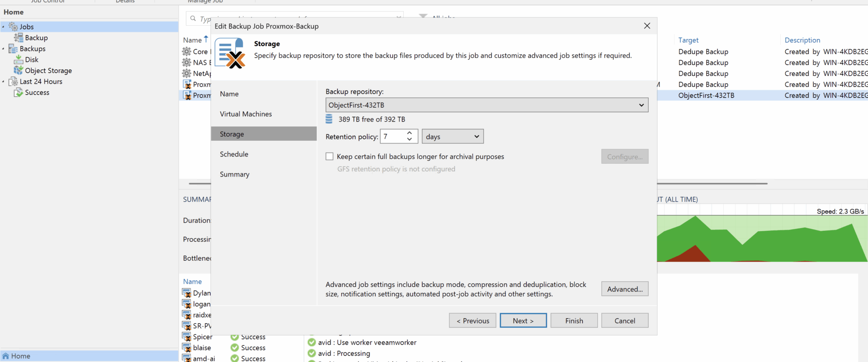Click the right horizontal scrollbar of job list
This screenshot has height=362, width=868.
pos(712,183)
